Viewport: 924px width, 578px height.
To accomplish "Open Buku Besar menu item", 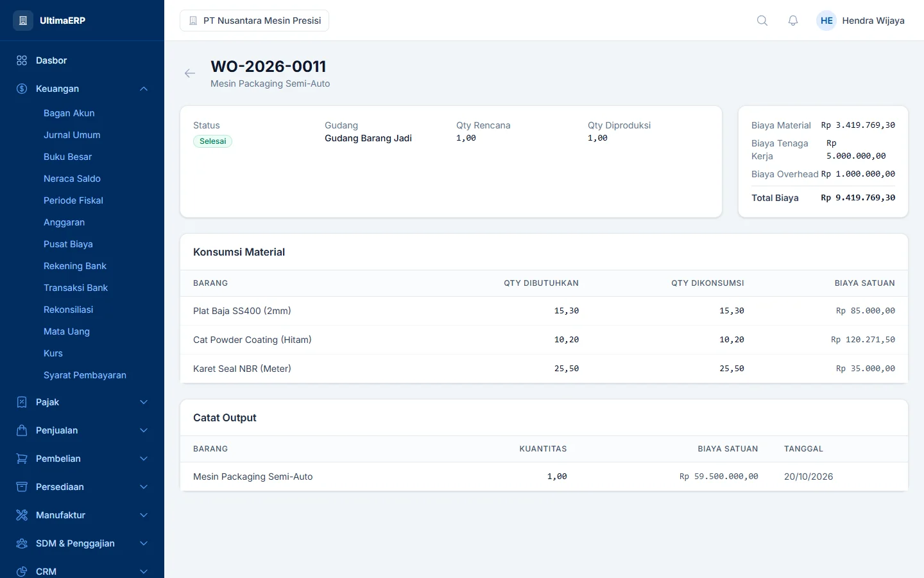I will coord(67,157).
